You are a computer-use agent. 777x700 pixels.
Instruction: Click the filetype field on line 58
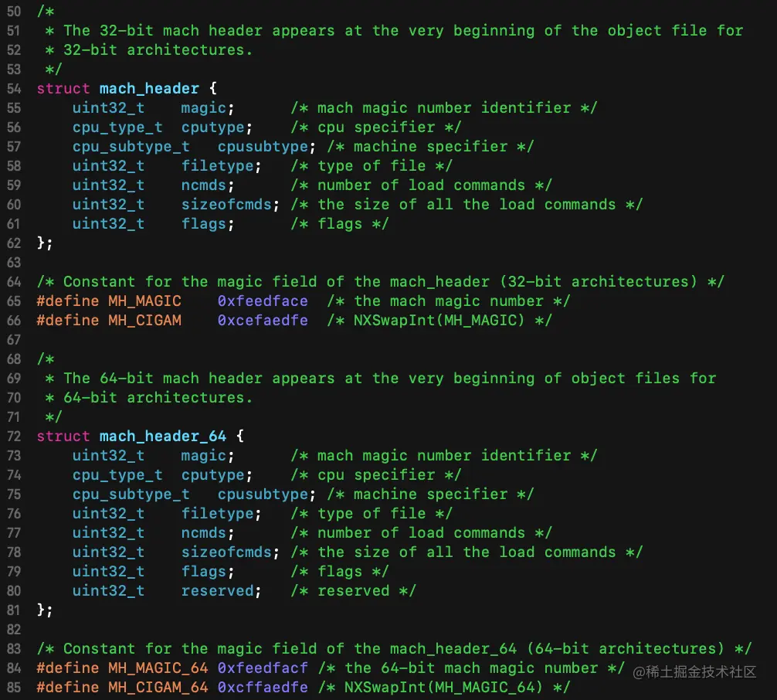tap(217, 166)
